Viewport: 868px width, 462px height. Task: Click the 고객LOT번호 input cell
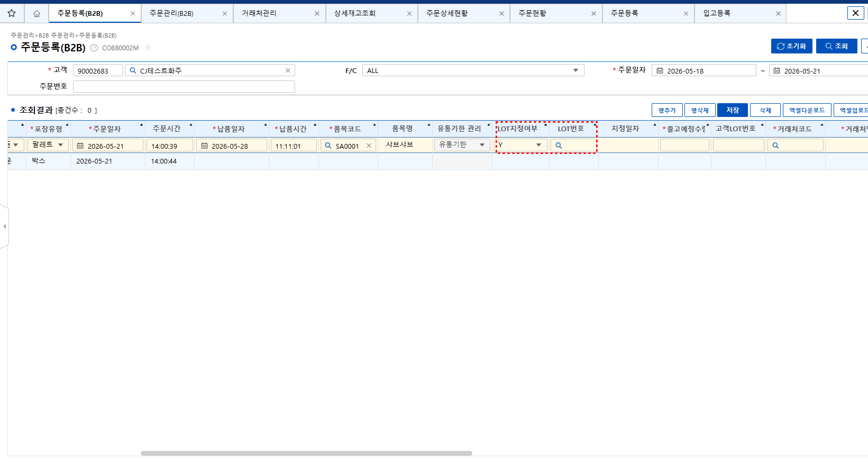[x=738, y=145]
